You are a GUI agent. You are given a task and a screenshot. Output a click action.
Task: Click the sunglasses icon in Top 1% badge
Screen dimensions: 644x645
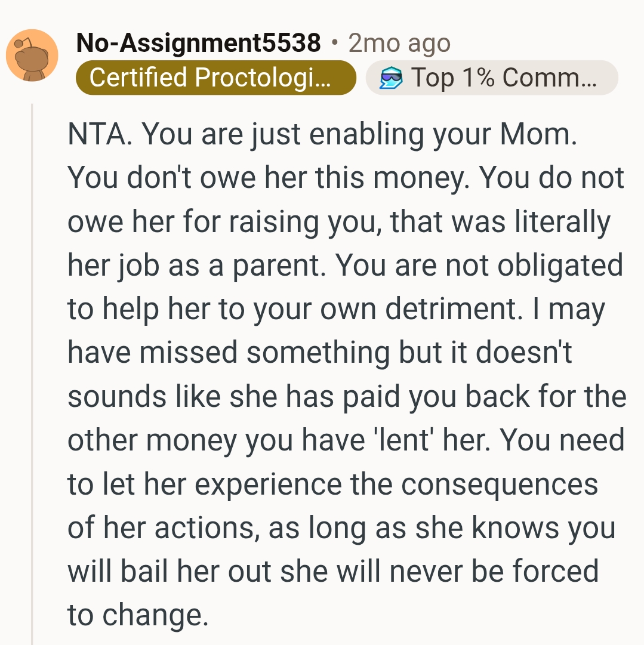[x=392, y=78]
